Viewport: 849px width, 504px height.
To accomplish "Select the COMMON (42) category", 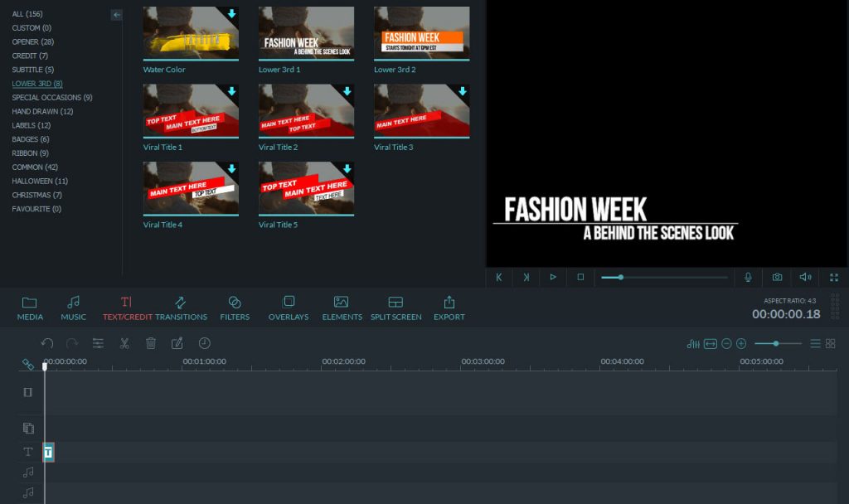I will tap(35, 167).
